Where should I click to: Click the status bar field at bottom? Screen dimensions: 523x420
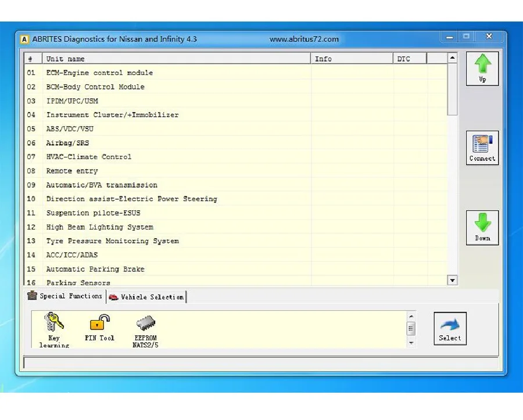[261, 362]
